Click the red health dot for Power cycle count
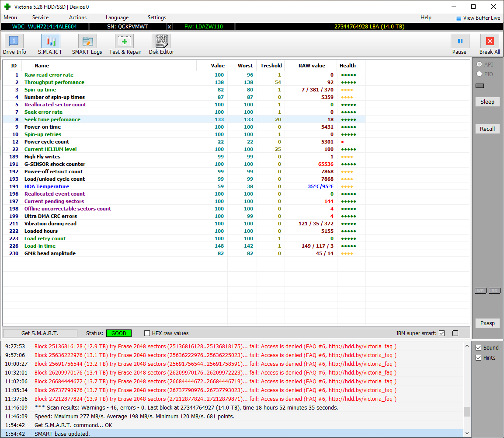Image resolution: width=504 pixels, height=438 pixels. coord(343,142)
